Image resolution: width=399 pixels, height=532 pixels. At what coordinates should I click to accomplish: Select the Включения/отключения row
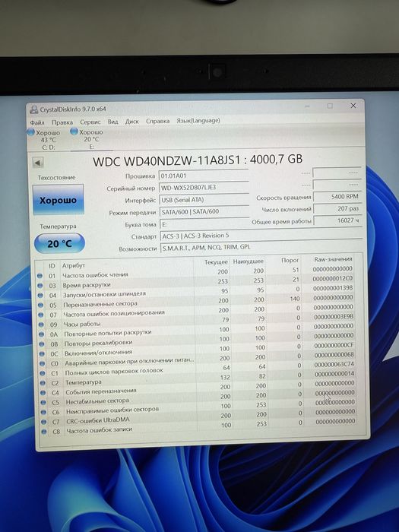[198, 350]
